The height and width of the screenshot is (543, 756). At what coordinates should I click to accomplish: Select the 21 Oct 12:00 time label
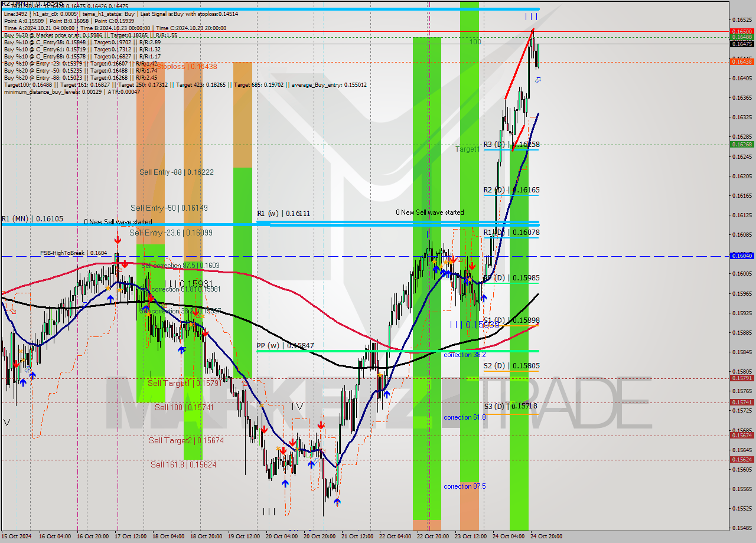[x=358, y=537]
